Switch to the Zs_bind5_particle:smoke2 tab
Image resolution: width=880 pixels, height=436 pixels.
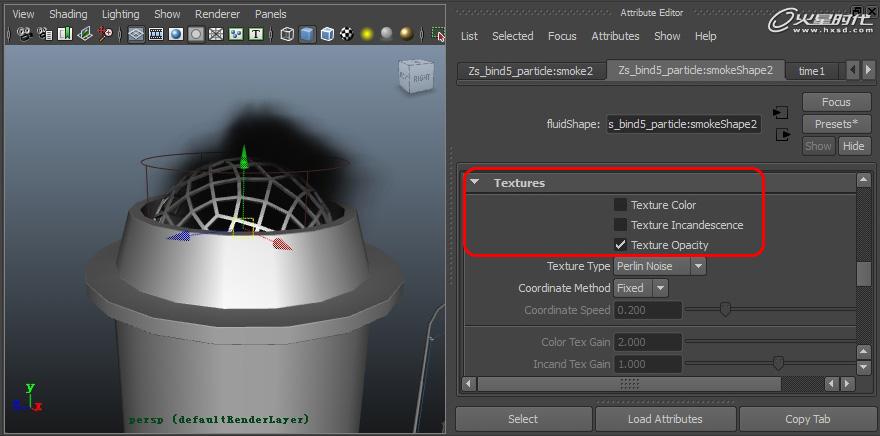coord(530,71)
